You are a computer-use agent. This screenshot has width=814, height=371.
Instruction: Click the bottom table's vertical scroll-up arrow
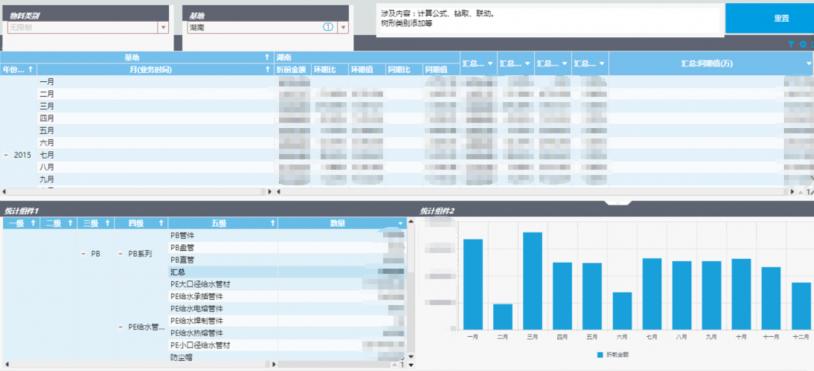(411, 221)
